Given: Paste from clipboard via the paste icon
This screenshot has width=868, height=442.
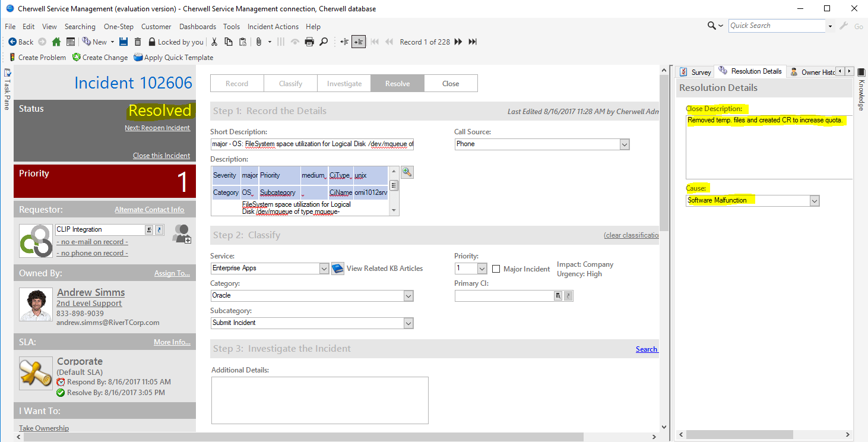Looking at the screenshot, I should (x=242, y=42).
